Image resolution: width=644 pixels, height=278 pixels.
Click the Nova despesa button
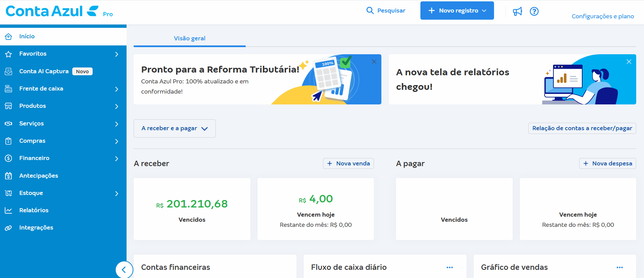[x=607, y=163]
